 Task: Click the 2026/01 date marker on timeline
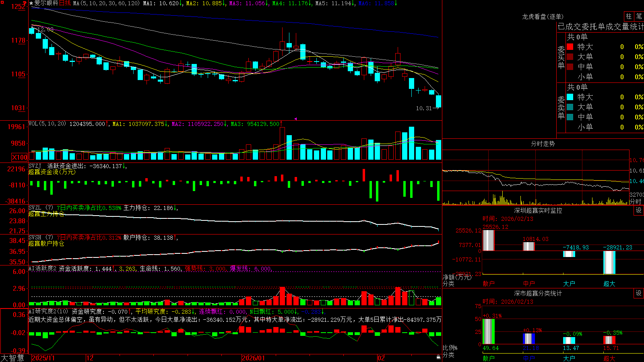click(254, 358)
